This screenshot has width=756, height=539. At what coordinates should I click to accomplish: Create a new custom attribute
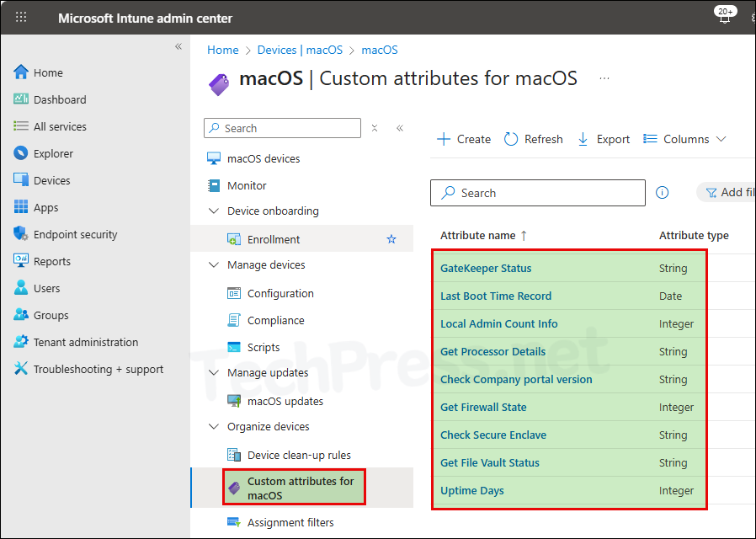(x=464, y=139)
